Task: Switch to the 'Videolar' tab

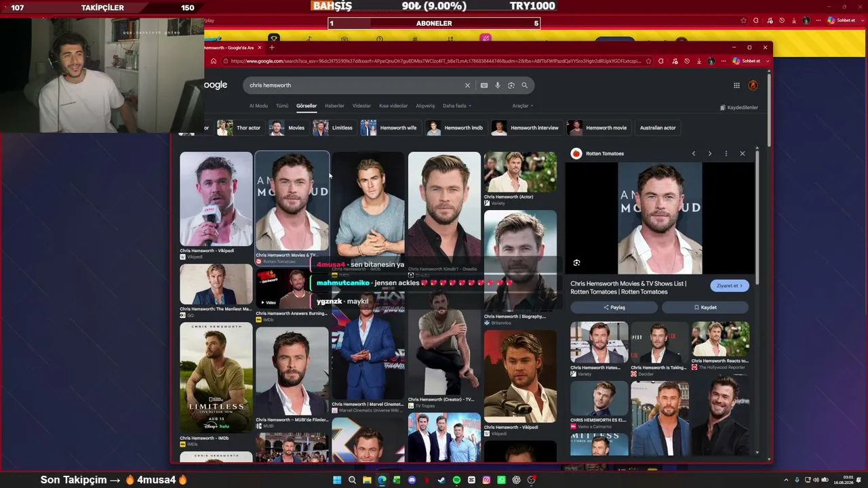Action: coord(361,106)
